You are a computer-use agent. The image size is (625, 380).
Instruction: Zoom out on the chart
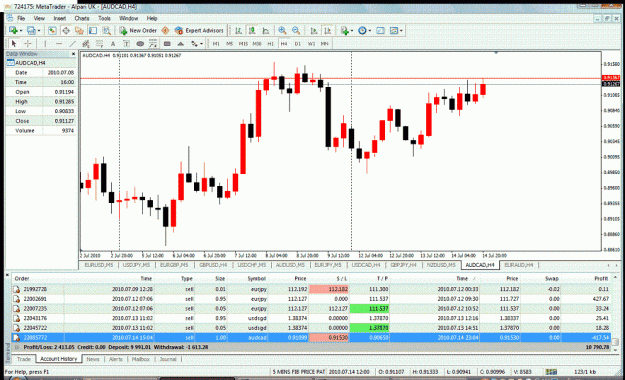pos(296,30)
